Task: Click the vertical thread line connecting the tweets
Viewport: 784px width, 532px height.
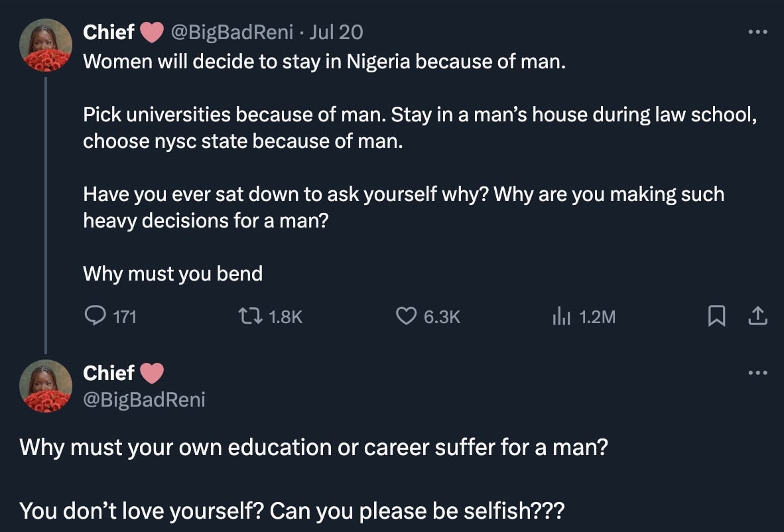Action: (46, 214)
